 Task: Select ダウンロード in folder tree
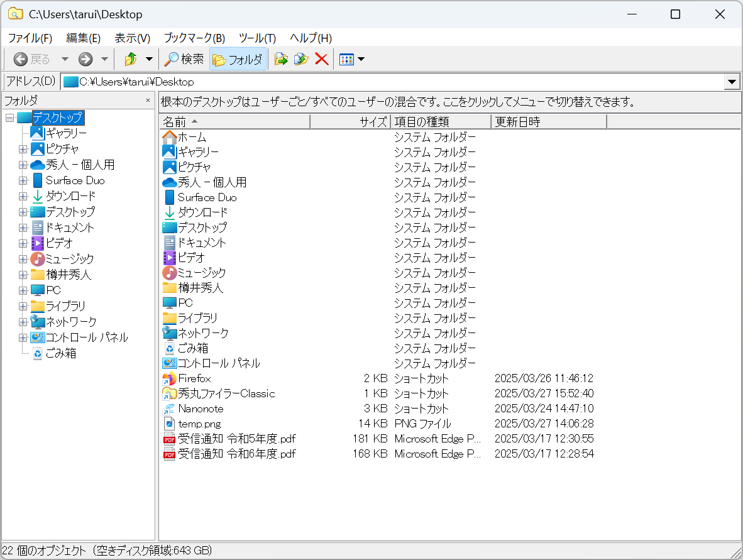tap(70, 196)
